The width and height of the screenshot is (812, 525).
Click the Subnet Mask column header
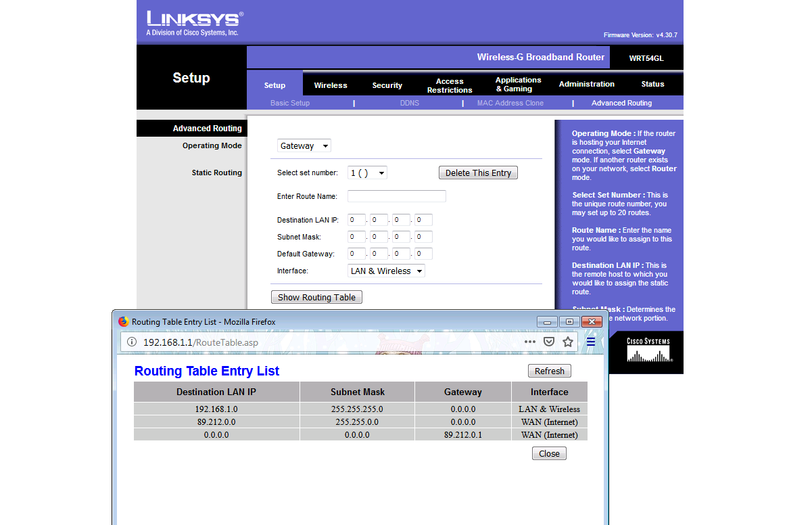point(358,392)
